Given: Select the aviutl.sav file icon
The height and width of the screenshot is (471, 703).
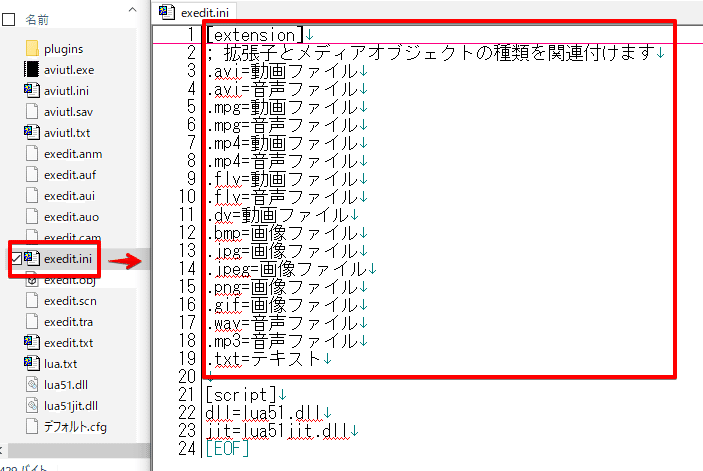Looking at the screenshot, I should [32, 112].
